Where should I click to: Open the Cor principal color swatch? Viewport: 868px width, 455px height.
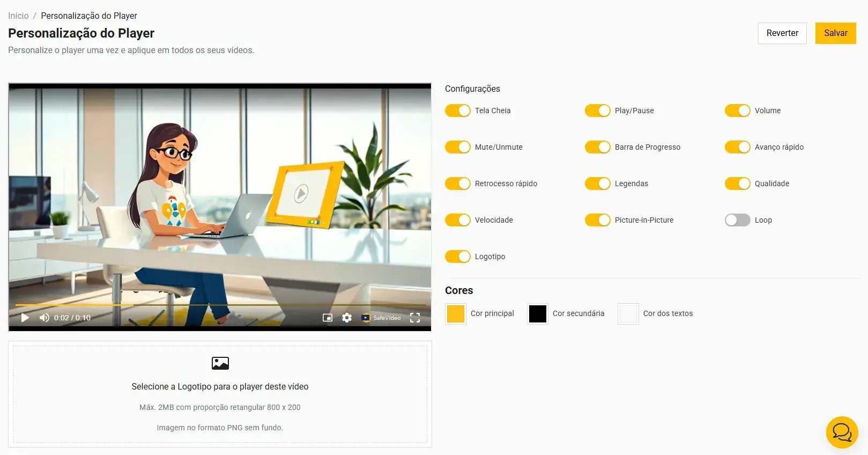455,313
